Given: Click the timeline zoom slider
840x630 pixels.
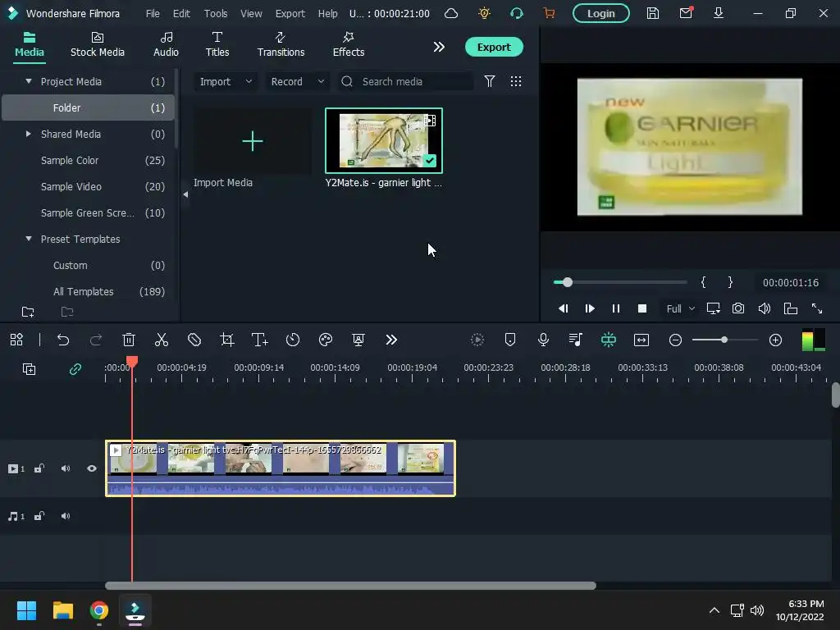Looking at the screenshot, I should [725, 340].
